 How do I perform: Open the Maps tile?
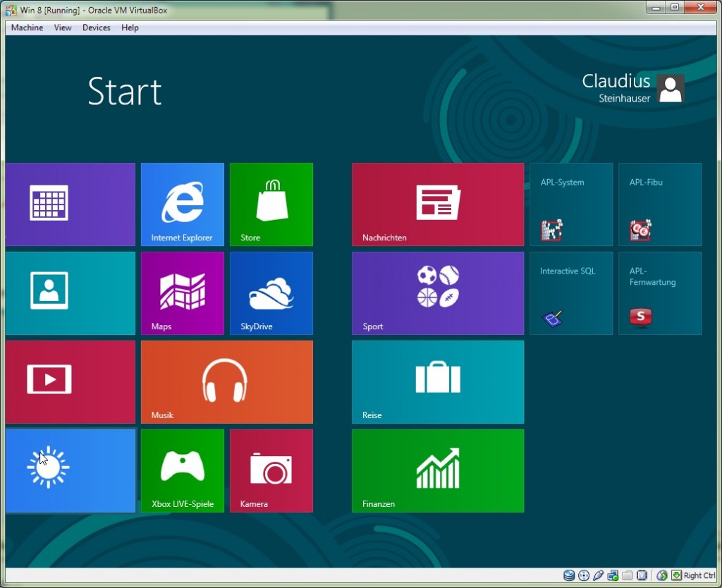tap(183, 293)
